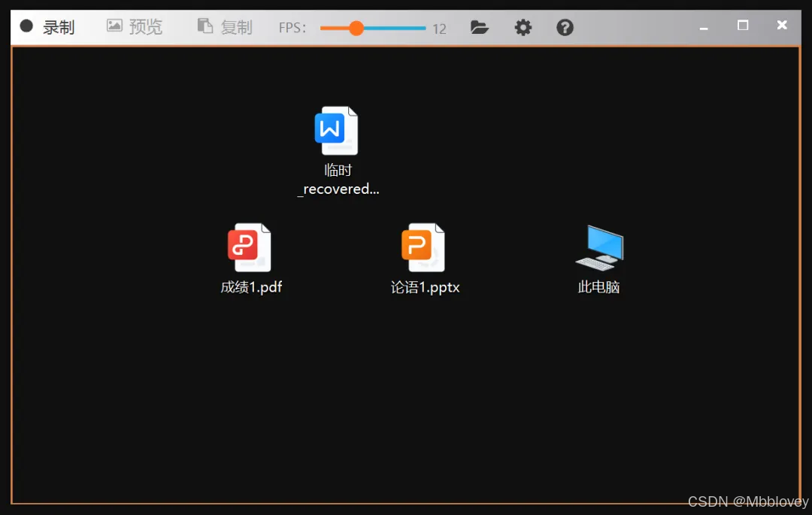Close the recorder window
812x515 pixels.
click(782, 25)
